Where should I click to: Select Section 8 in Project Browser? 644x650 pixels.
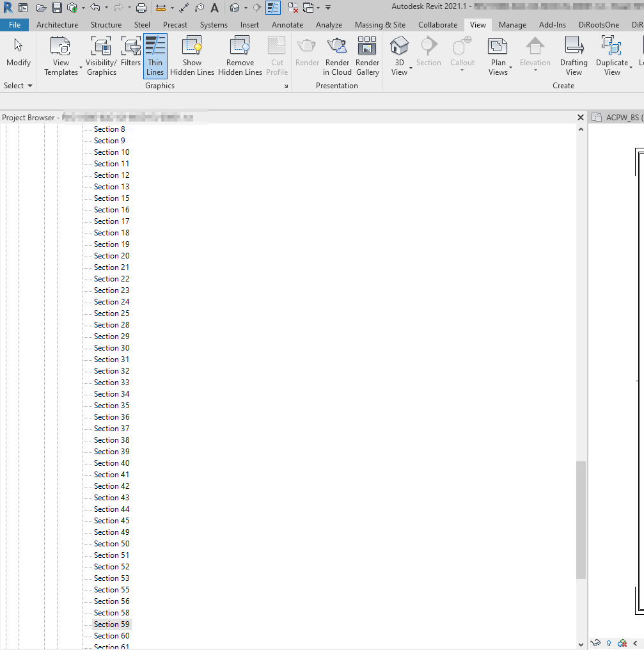pos(109,129)
